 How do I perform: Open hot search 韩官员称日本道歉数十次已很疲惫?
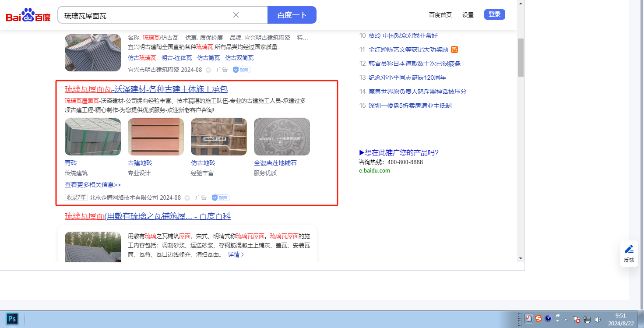click(415, 63)
